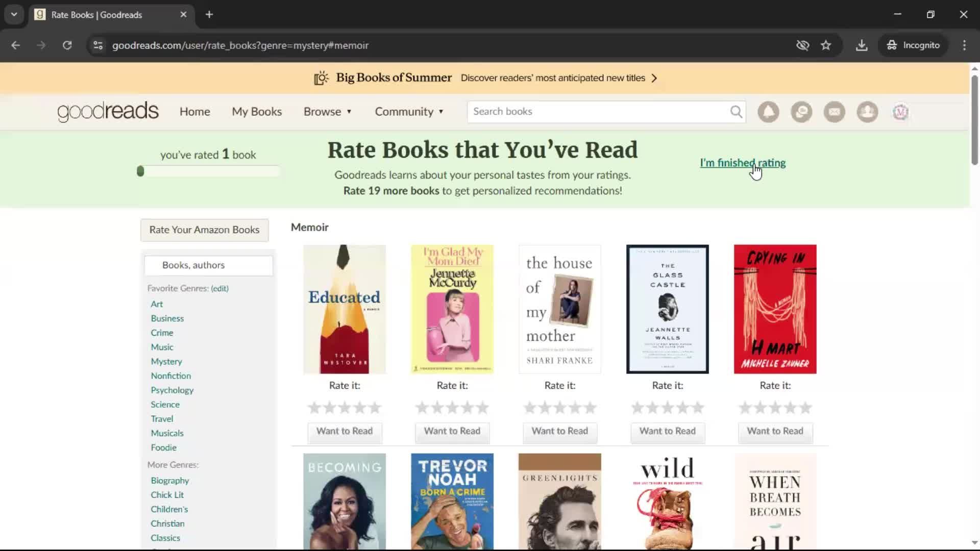Give Educated a five-star rating
The height and width of the screenshot is (551, 980).
(375, 408)
